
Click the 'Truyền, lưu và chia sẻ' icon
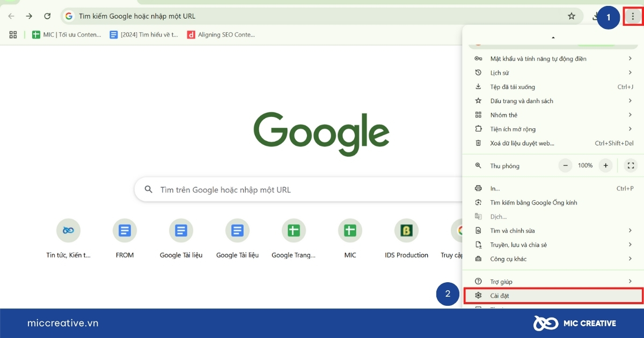(478, 245)
